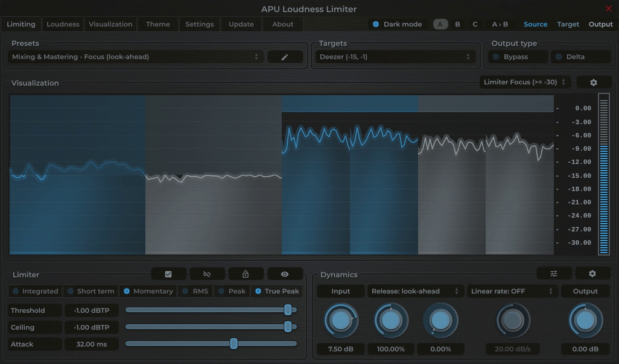Open the Targets dropdown showing Deezer

(x=395, y=56)
